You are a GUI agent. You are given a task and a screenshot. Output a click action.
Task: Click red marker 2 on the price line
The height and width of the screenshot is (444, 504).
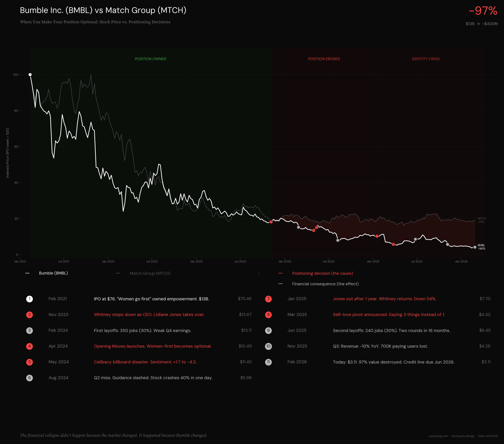click(x=271, y=222)
